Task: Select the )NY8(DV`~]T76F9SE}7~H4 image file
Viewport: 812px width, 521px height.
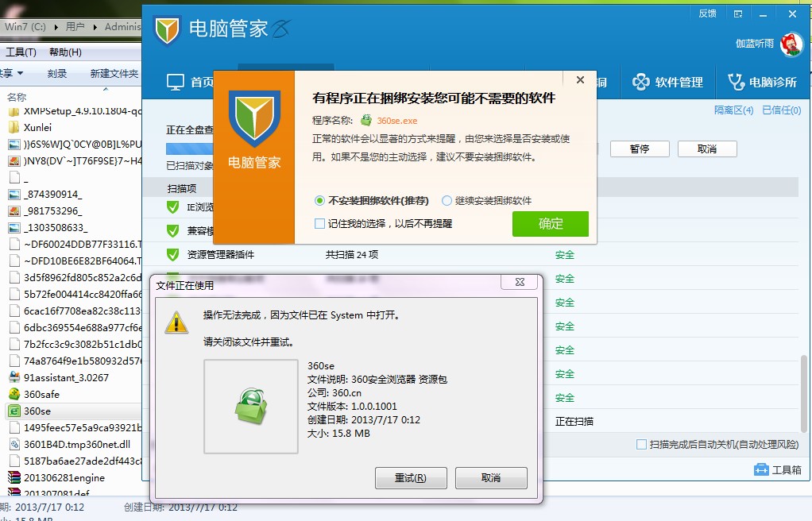Action: [75, 161]
